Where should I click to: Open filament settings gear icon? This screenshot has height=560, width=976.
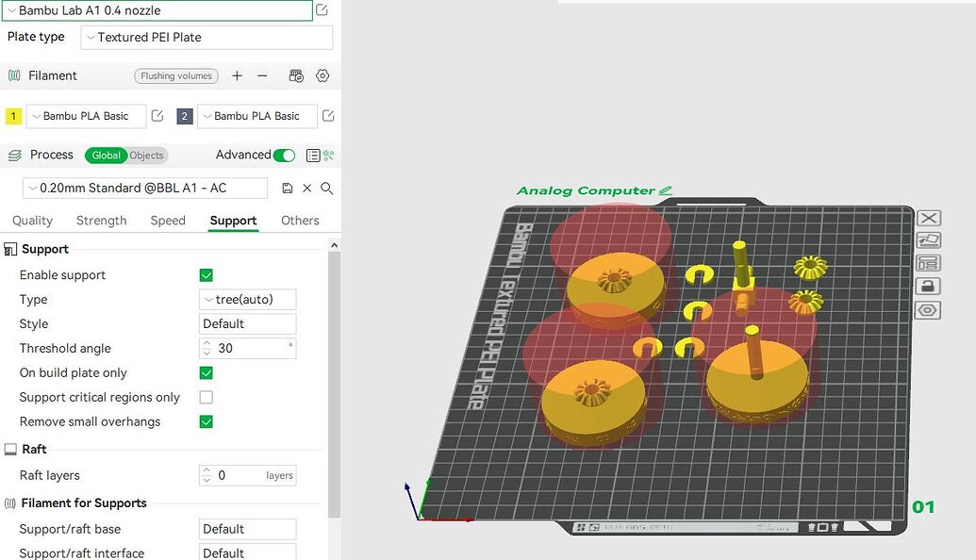[x=323, y=76]
